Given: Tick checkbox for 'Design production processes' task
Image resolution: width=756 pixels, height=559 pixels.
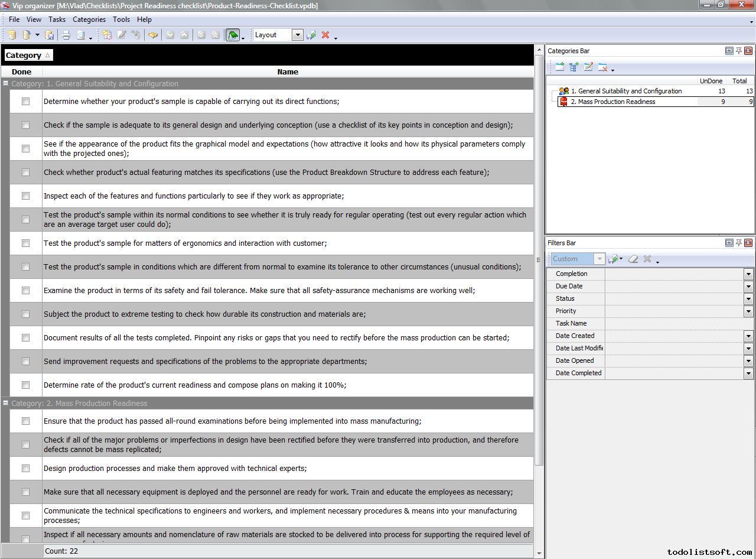Looking at the screenshot, I should click(25, 469).
